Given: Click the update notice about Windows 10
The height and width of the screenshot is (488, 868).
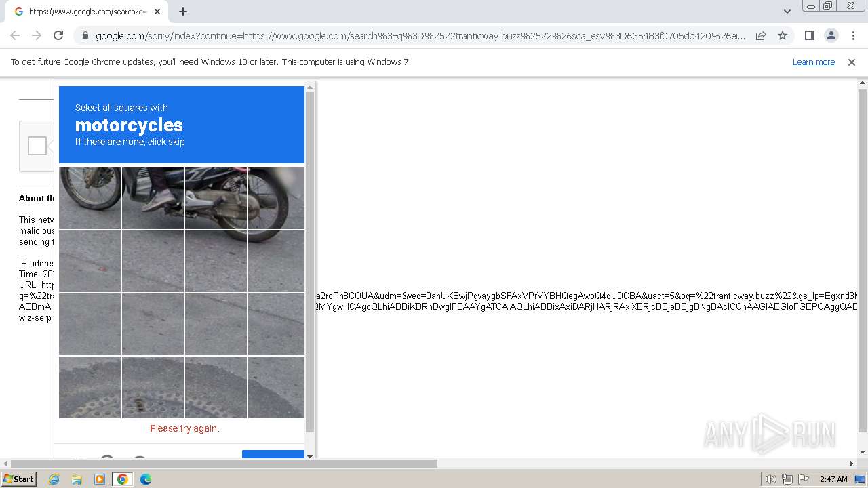Looking at the screenshot, I should [x=210, y=62].
